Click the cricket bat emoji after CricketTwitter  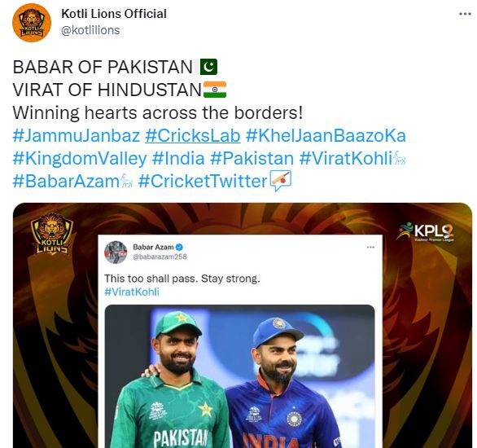[x=281, y=181]
